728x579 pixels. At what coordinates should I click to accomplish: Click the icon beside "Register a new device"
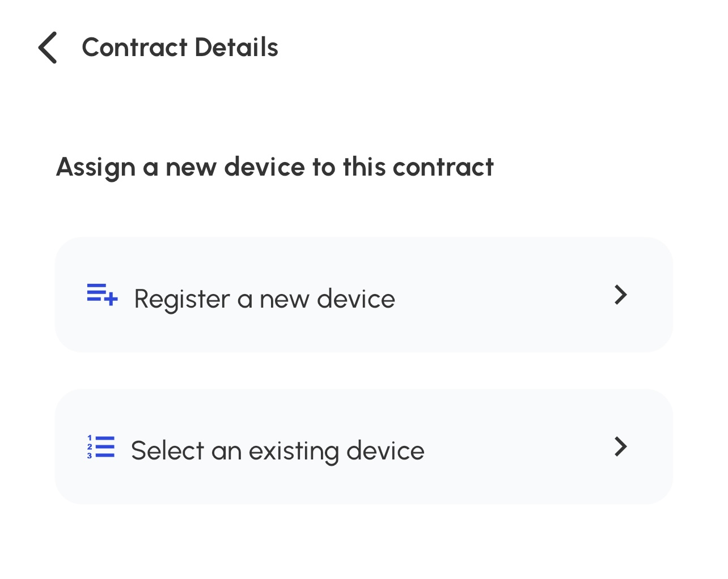pyautogui.click(x=102, y=295)
